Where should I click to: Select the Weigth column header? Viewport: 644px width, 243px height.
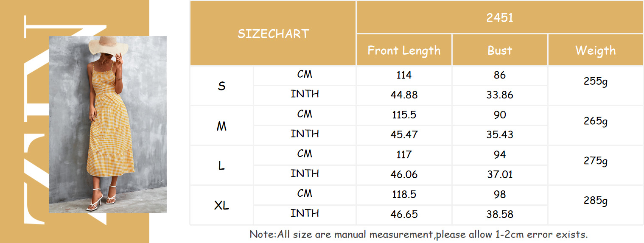click(596, 50)
